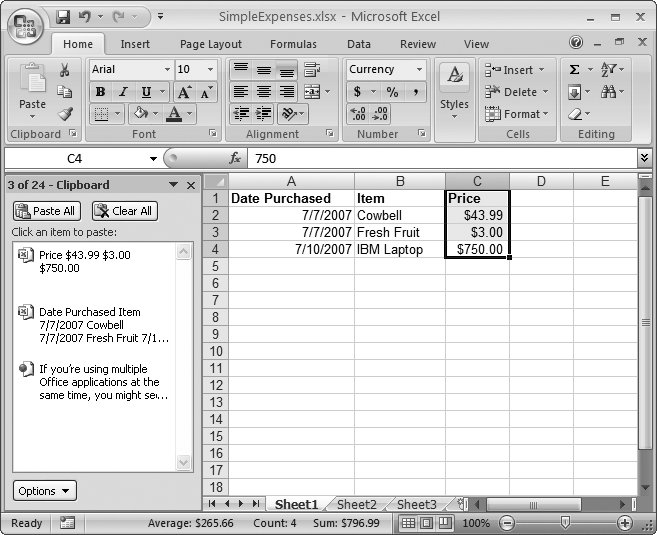
Task: Open Find & Select binoculars
Action: 608,92
